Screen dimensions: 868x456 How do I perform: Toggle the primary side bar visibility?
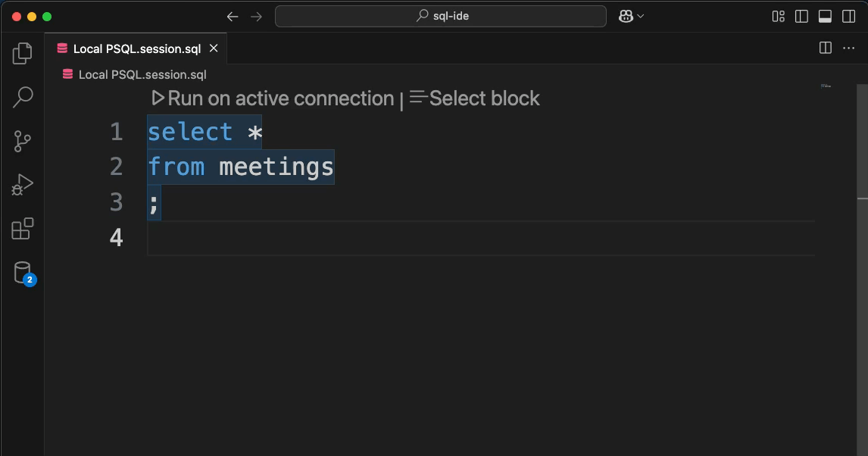click(801, 16)
